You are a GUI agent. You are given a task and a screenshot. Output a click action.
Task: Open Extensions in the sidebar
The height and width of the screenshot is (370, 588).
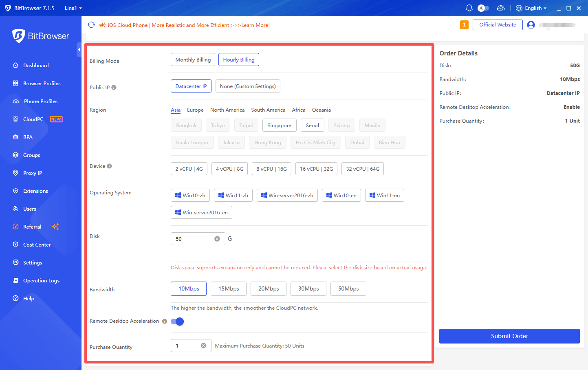(35, 191)
